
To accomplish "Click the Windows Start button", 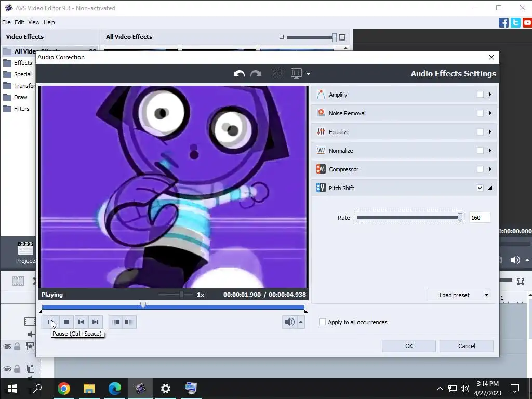I will pos(12,389).
